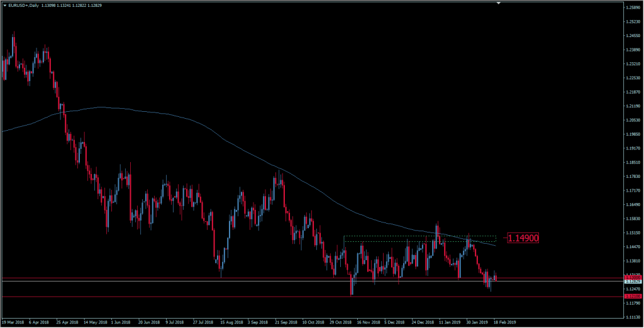
Task: Click the 6 Apr 2018 date label
Action: 39,323
